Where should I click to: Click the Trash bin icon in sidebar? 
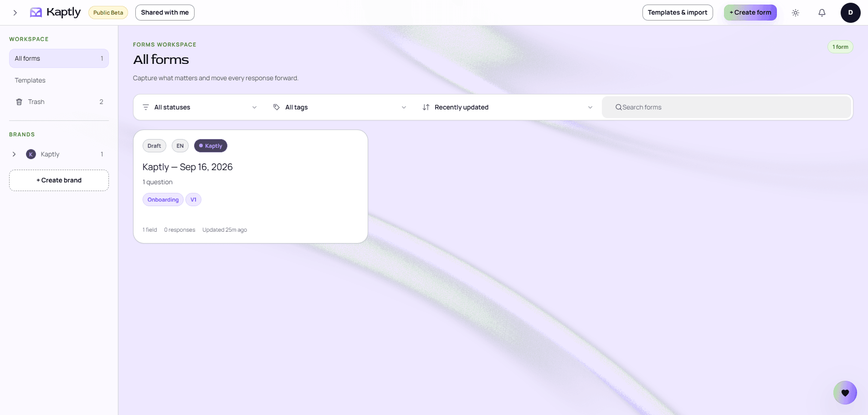(19, 102)
